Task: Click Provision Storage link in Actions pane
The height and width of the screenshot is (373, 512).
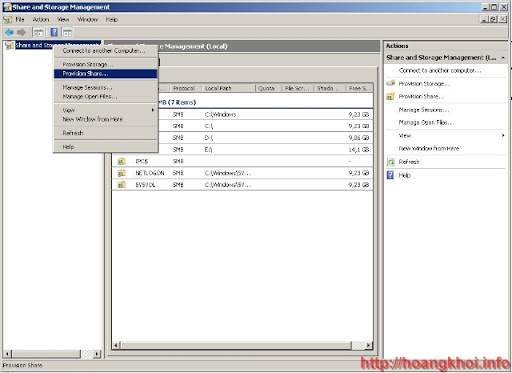Action: [424, 84]
